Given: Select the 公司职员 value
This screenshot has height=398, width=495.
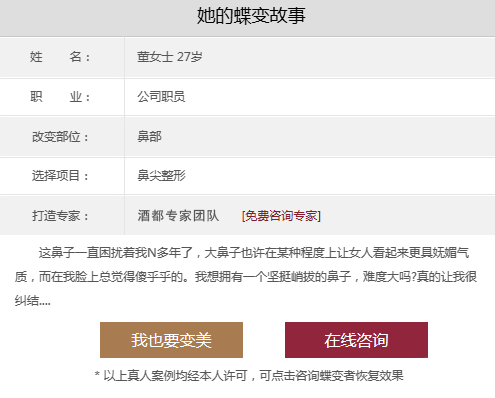Looking at the screenshot, I should [161, 97].
